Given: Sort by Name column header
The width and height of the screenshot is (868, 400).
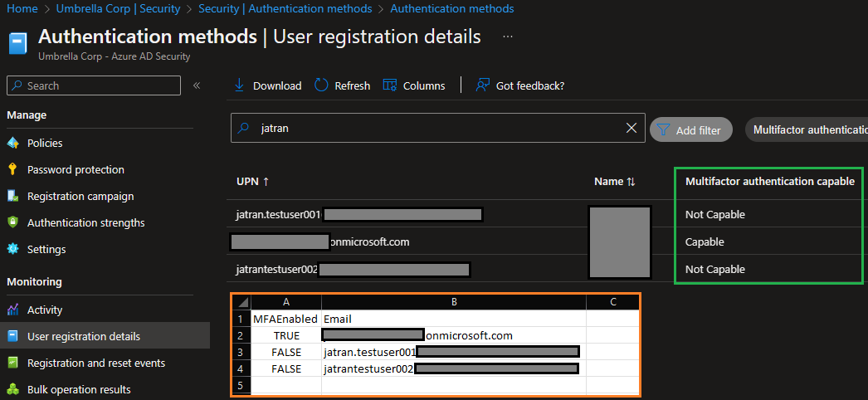Looking at the screenshot, I should (x=614, y=182).
